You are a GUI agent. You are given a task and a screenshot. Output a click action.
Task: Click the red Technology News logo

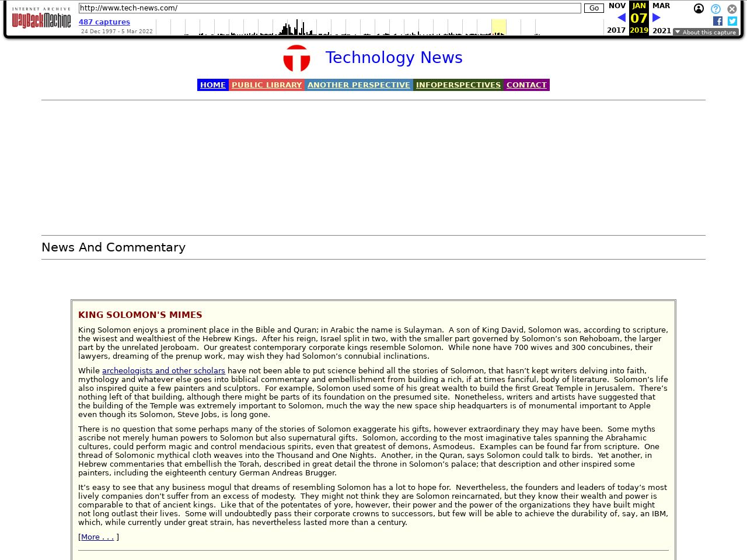point(296,58)
